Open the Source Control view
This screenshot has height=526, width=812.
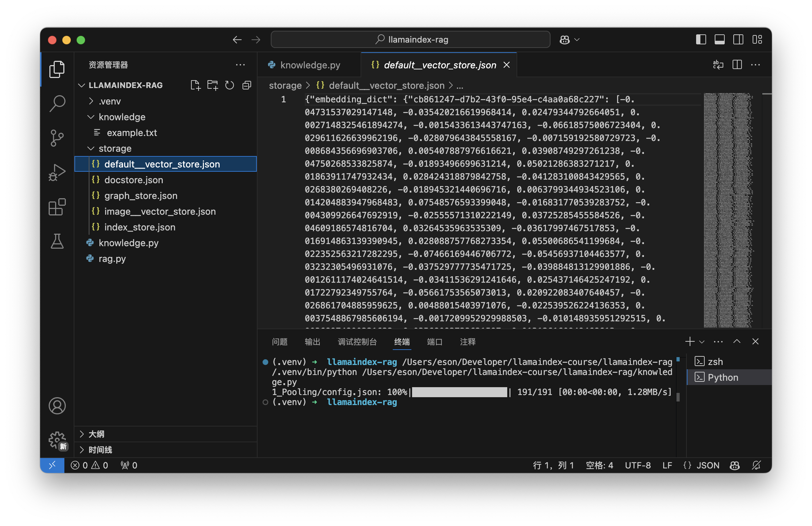[57, 138]
